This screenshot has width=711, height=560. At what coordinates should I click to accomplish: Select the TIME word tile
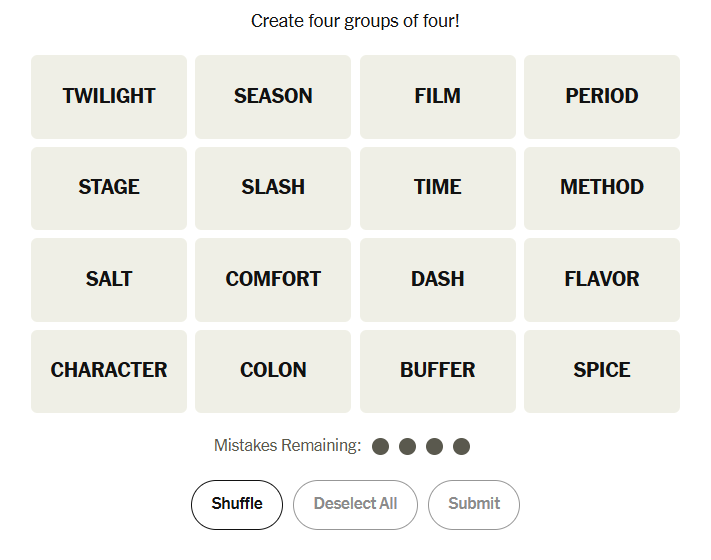pos(438,188)
